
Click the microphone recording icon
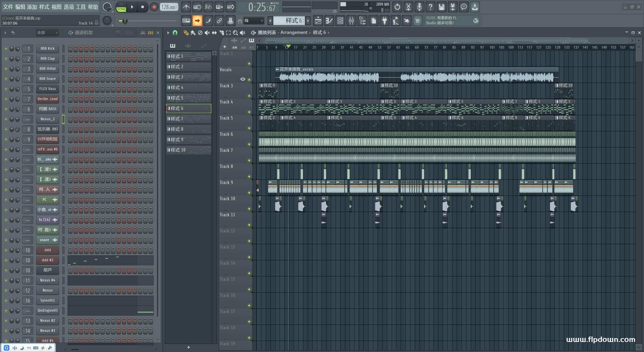(419, 7)
